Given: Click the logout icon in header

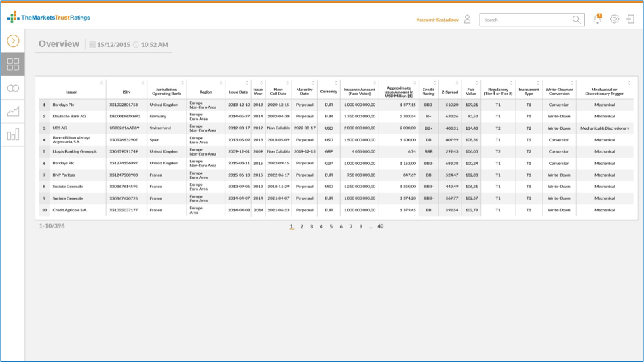Looking at the screenshot, I should (630, 19).
